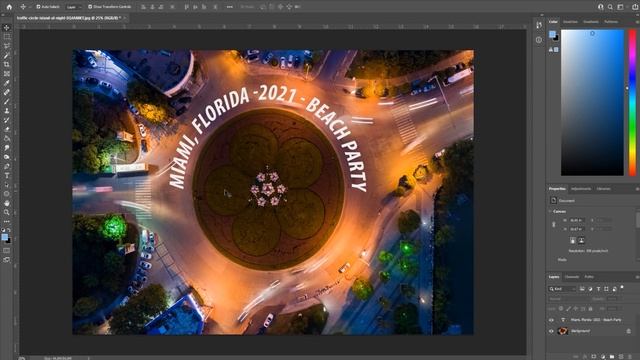Select the History Brush tool
Viewport: 640px width, 360px height.
click(7, 120)
